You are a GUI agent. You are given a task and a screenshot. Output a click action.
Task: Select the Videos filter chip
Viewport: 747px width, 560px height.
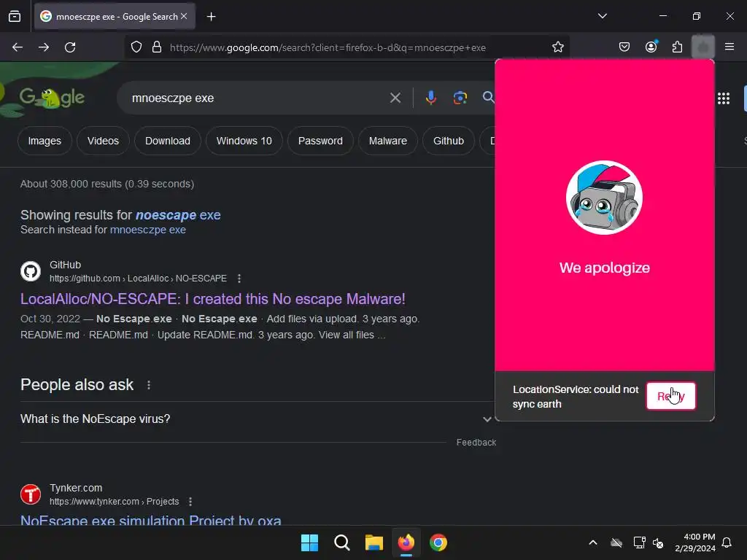pyautogui.click(x=103, y=141)
